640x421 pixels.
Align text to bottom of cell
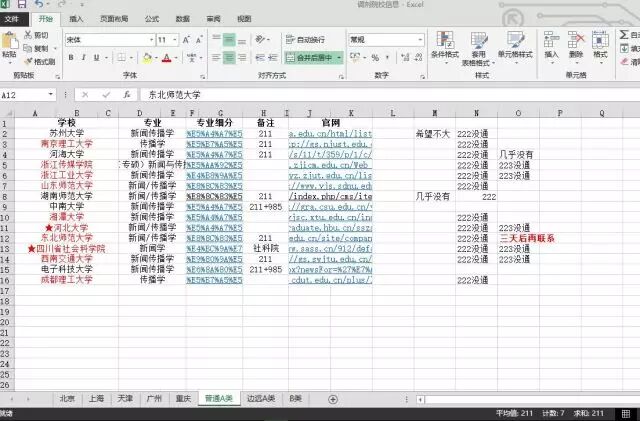click(242, 40)
